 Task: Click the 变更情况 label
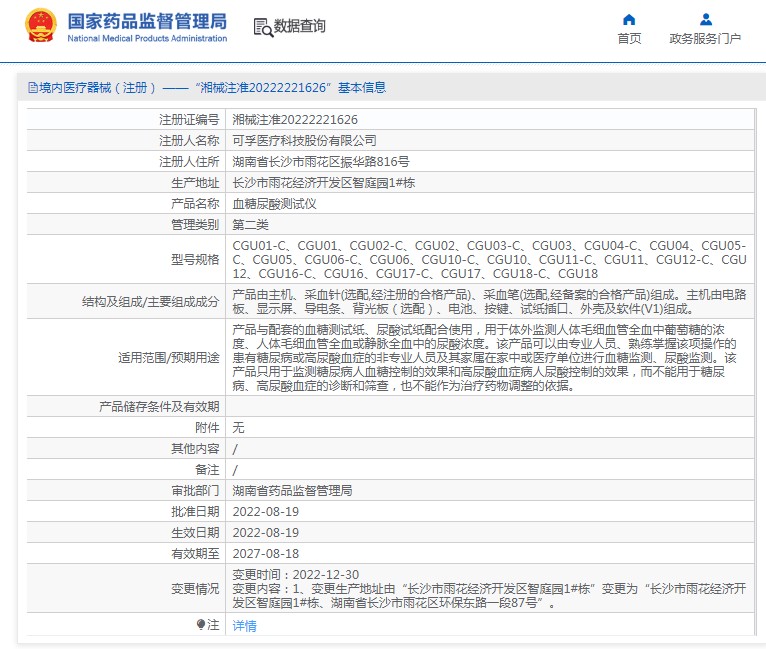coord(195,588)
